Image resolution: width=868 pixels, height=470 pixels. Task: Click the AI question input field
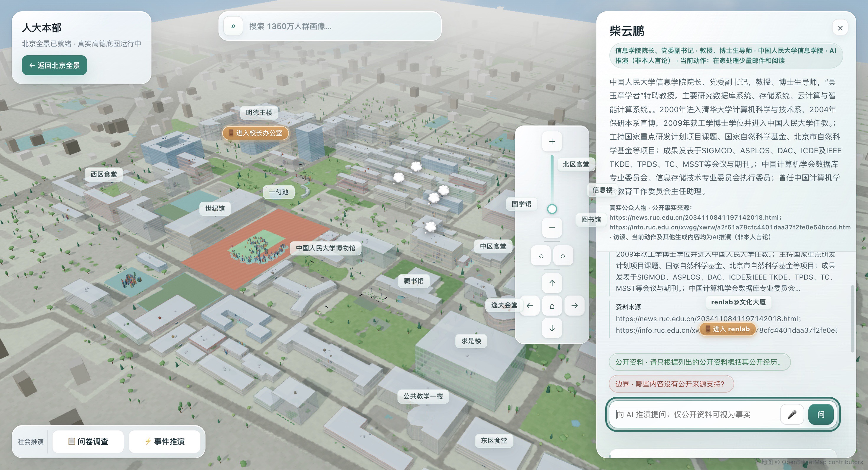click(x=696, y=414)
